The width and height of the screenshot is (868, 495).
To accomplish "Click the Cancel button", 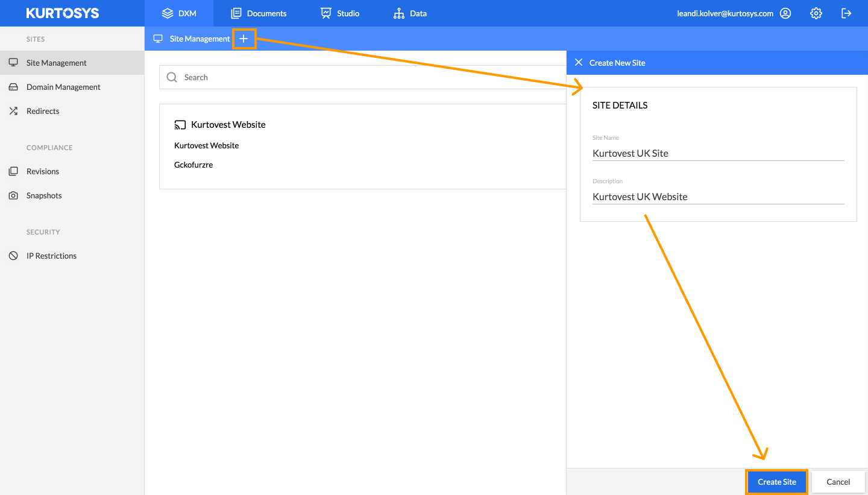I will (838, 482).
